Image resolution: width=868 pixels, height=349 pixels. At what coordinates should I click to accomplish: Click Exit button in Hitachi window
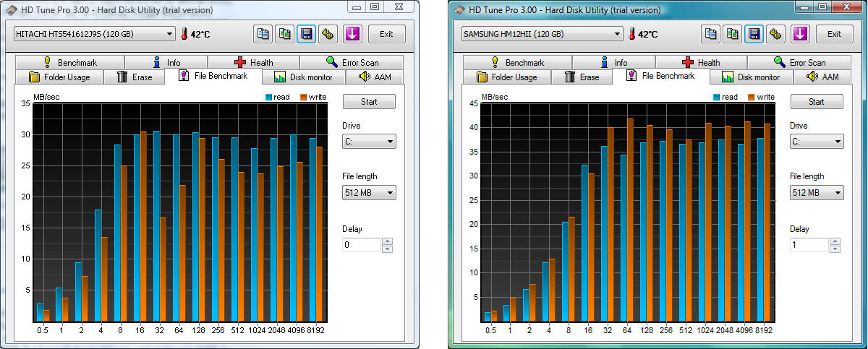386,34
